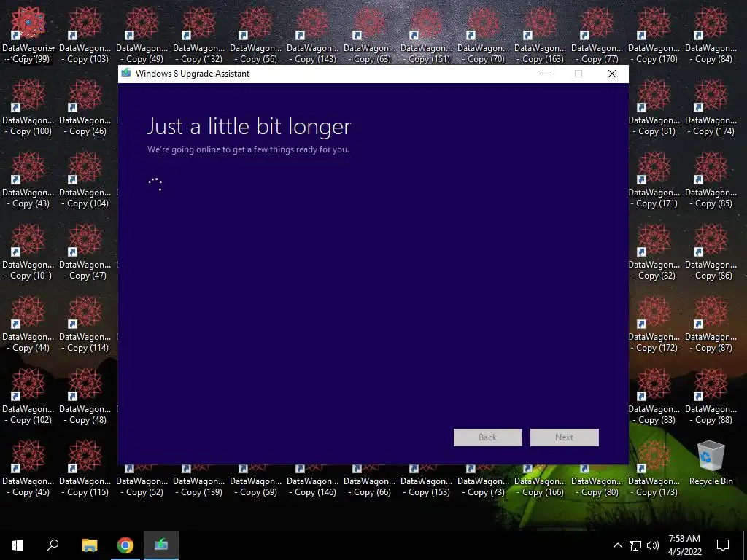Open File Explorer from the taskbar
Screen dimensions: 747x560
[89, 545]
